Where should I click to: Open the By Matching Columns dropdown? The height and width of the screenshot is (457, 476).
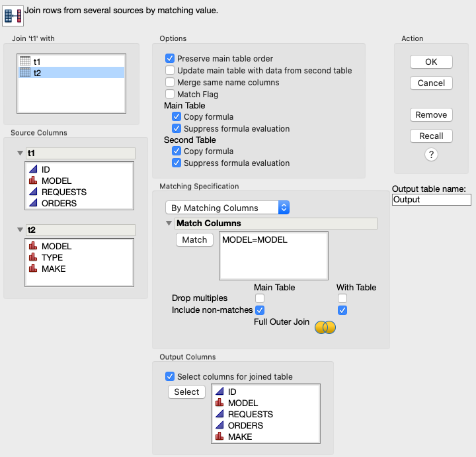tap(227, 208)
